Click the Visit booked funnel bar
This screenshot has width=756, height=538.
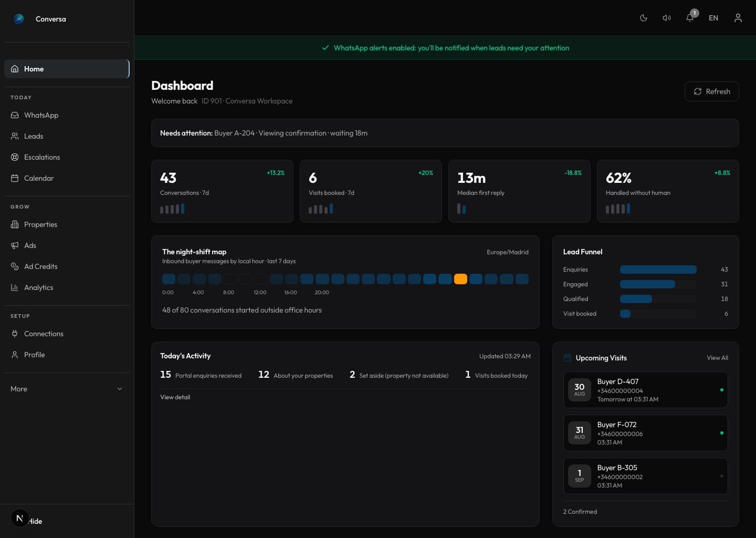pos(625,314)
